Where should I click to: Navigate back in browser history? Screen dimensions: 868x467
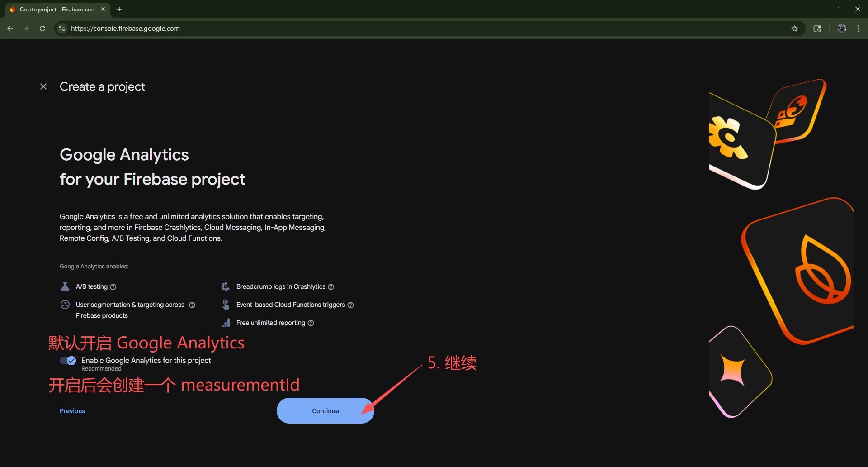coord(10,29)
